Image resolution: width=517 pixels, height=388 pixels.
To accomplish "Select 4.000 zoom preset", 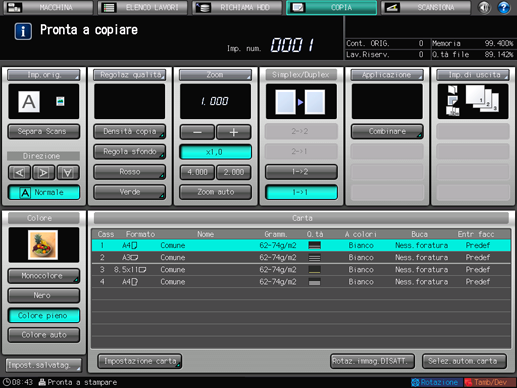I will click(x=197, y=172).
